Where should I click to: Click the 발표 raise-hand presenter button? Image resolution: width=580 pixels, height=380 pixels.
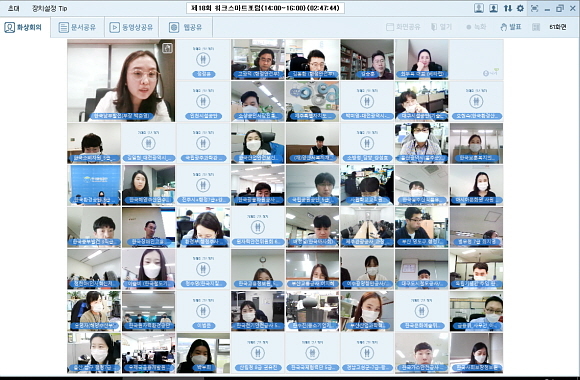(x=511, y=27)
